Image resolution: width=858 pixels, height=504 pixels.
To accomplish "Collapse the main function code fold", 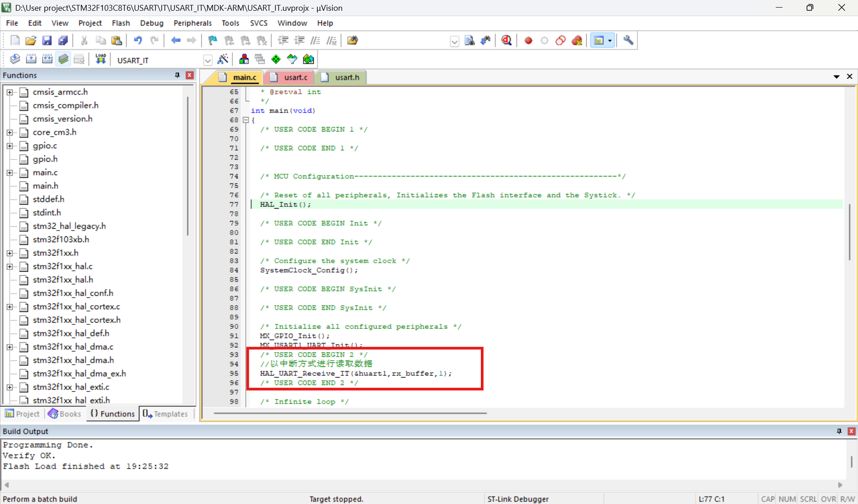I will tap(245, 120).
